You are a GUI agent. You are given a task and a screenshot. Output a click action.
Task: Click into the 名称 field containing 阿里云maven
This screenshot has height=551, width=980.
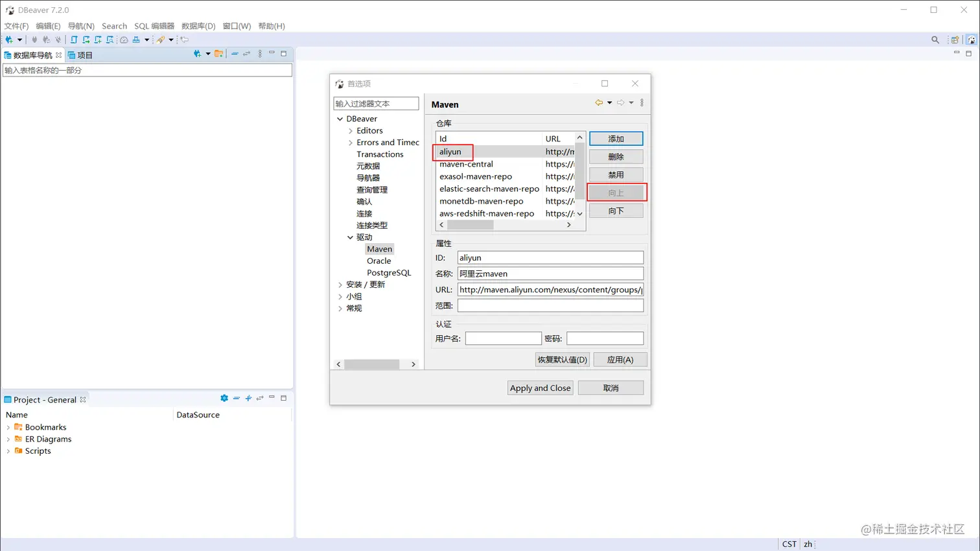coord(550,274)
